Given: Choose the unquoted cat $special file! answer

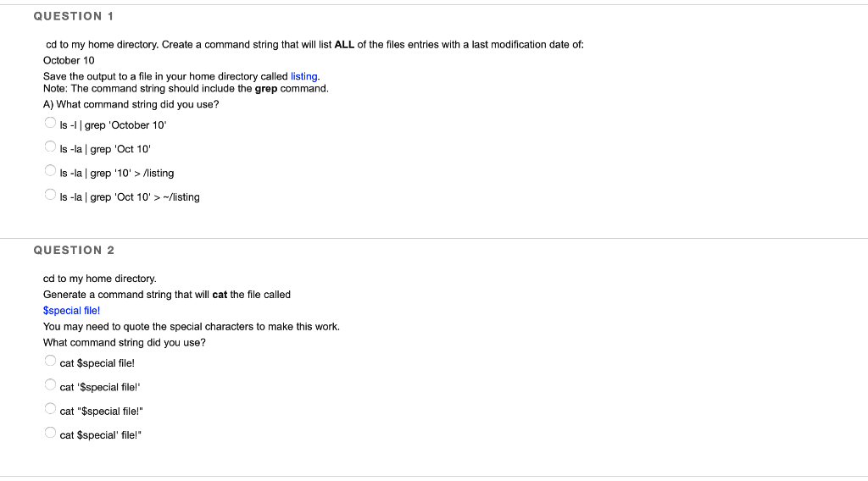Looking at the screenshot, I should click(50, 361).
